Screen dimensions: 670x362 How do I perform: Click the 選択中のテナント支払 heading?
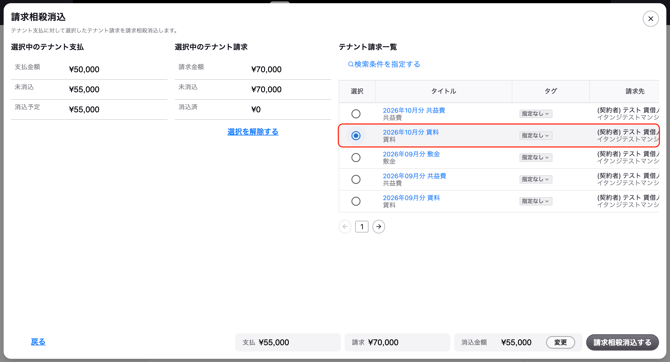tap(47, 47)
